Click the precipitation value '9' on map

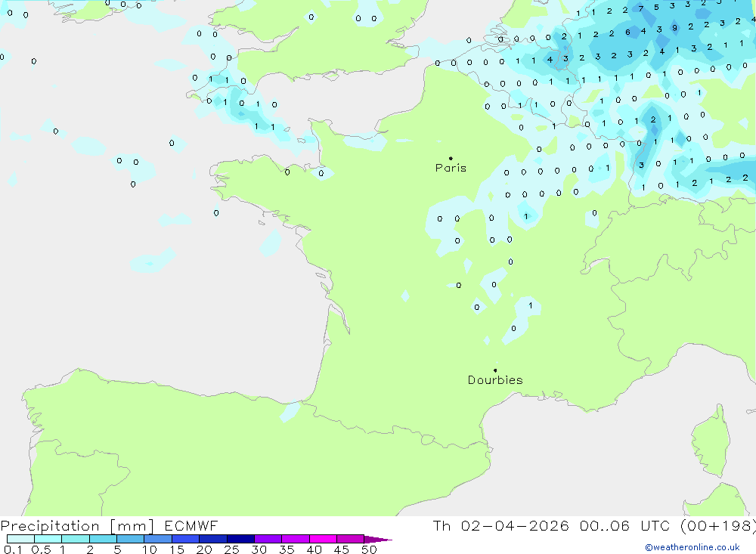click(x=674, y=27)
